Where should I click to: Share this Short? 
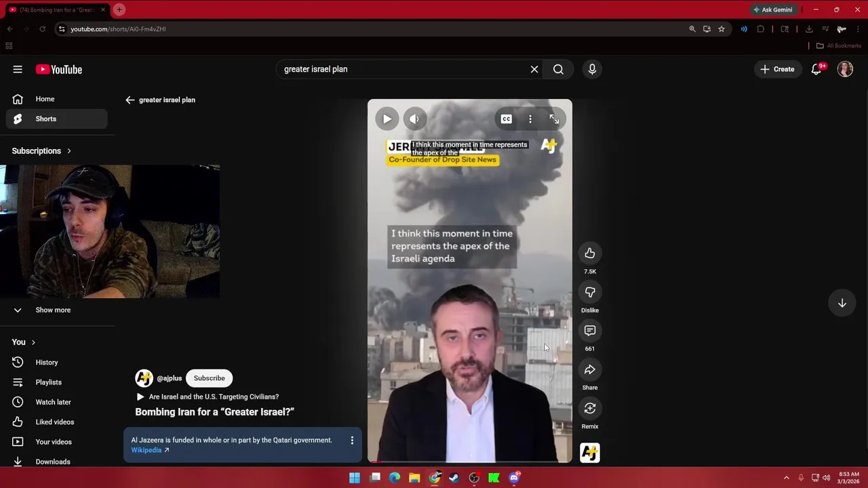pos(590,369)
